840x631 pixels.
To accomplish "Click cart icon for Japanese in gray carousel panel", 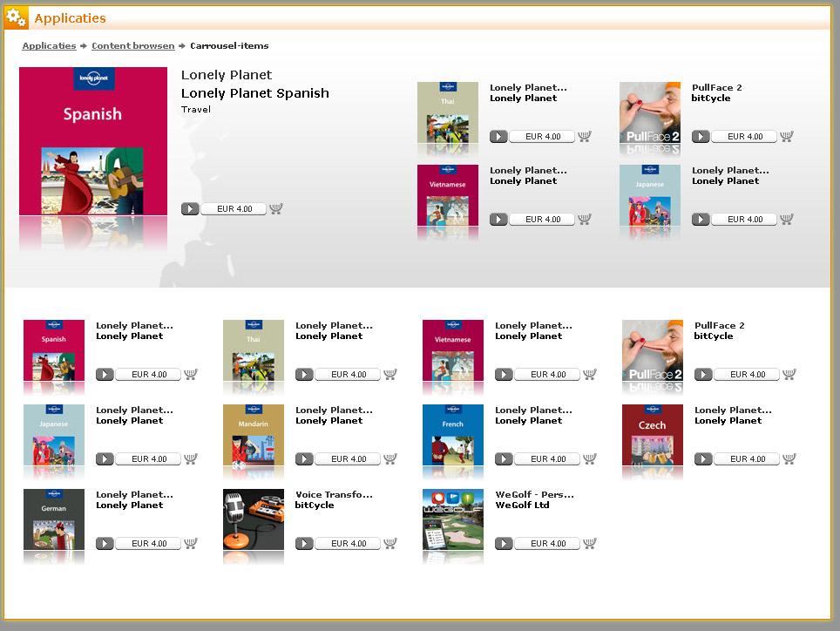I will [787, 219].
